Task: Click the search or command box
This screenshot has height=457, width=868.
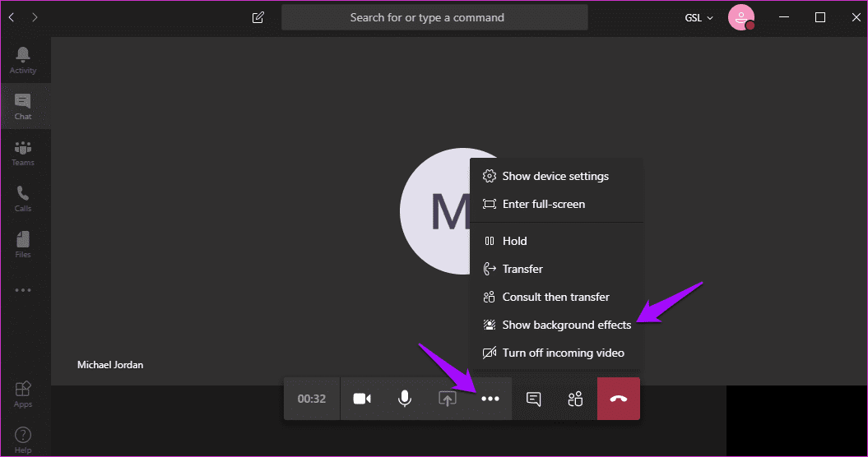Action: click(434, 18)
